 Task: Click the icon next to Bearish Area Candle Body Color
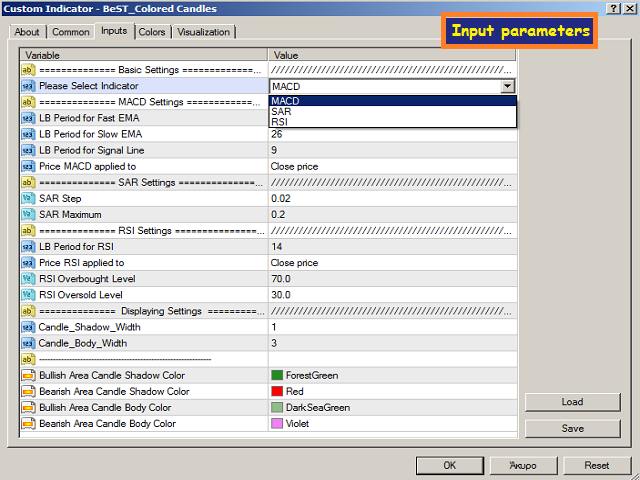(28, 423)
